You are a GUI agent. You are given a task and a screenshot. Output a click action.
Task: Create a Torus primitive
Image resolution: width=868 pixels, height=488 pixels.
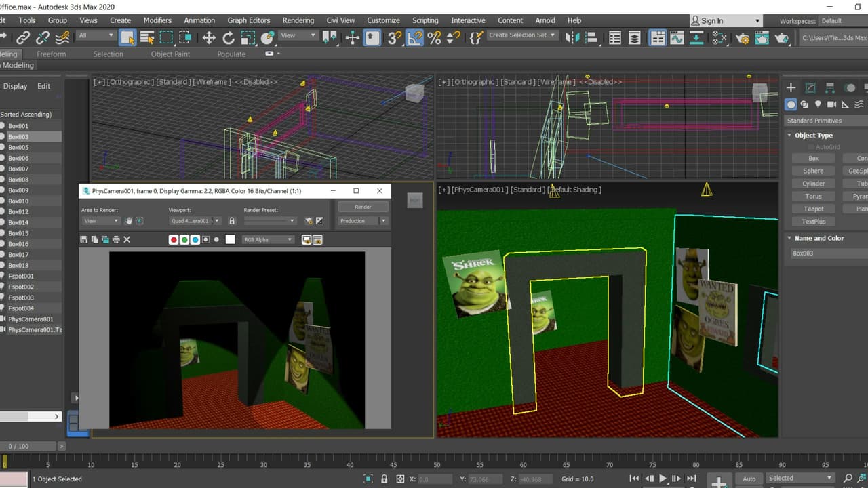pyautogui.click(x=813, y=197)
